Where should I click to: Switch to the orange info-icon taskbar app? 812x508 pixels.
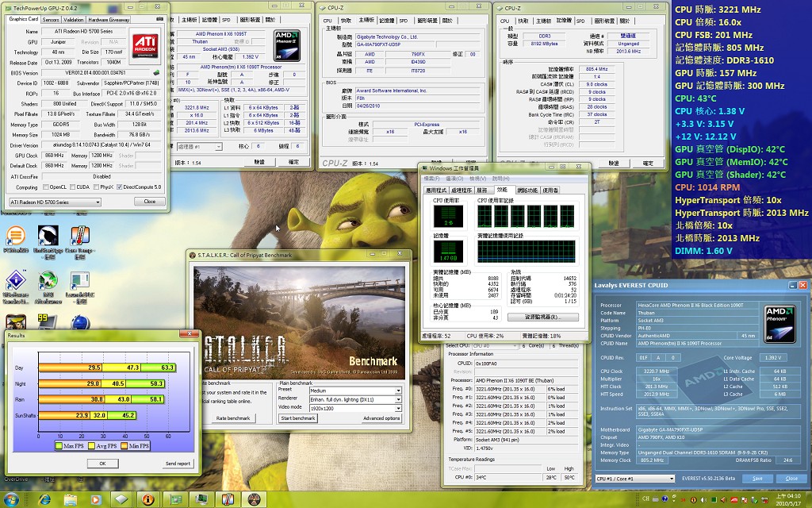pyautogui.click(x=148, y=500)
